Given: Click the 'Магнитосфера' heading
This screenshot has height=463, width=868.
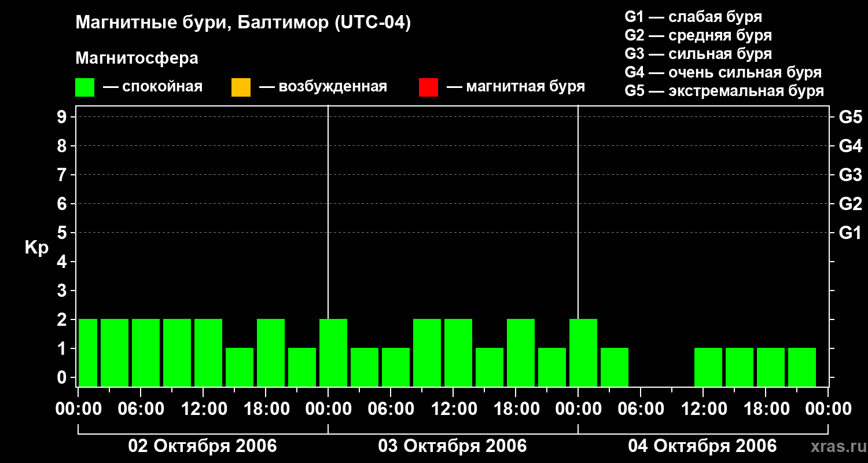Looking at the screenshot, I should (x=137, y=58).
